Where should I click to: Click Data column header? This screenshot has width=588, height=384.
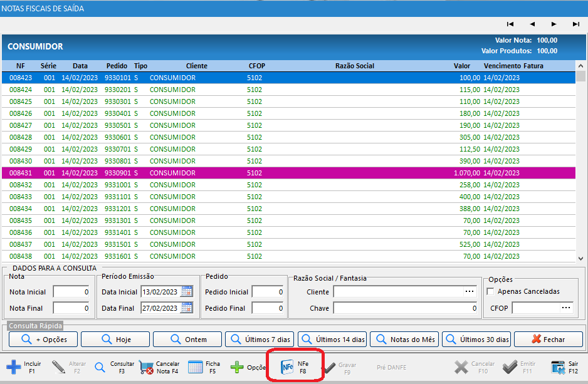[x=80, y=66]
